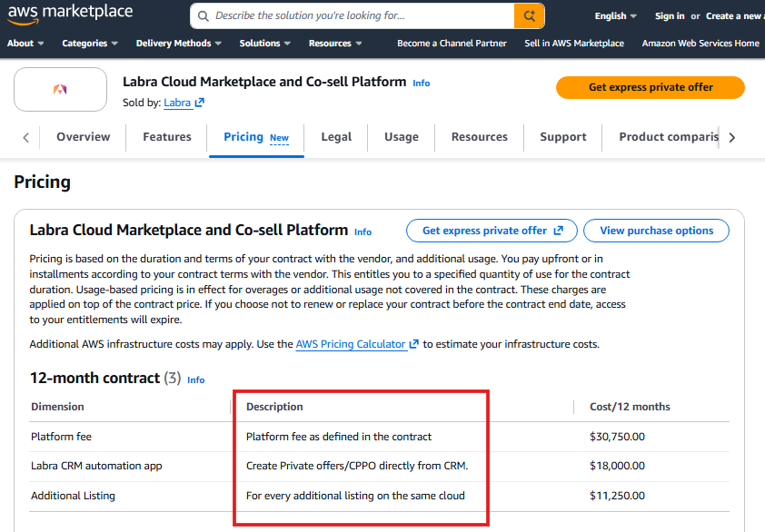Click 'Create Private offers/CPPO directly from CRM.' text
The width and height of the screenshot is (765, 532).
tap(357, 466)
